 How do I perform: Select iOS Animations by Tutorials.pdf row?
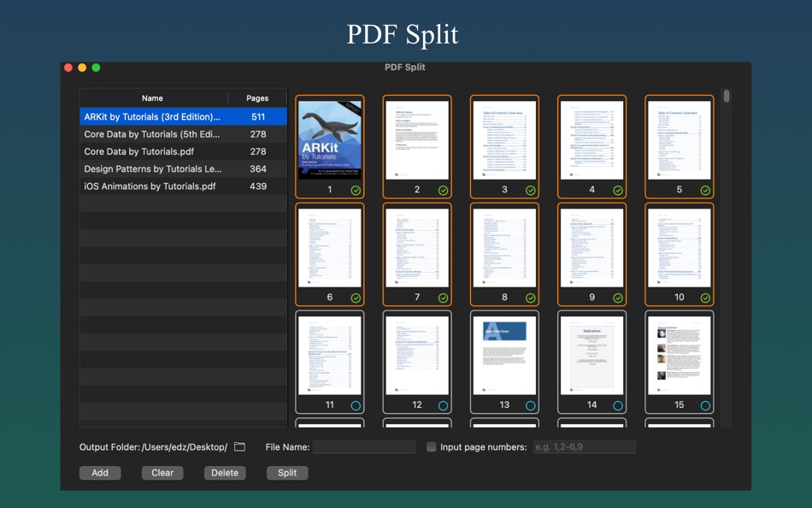click(183, 186)
